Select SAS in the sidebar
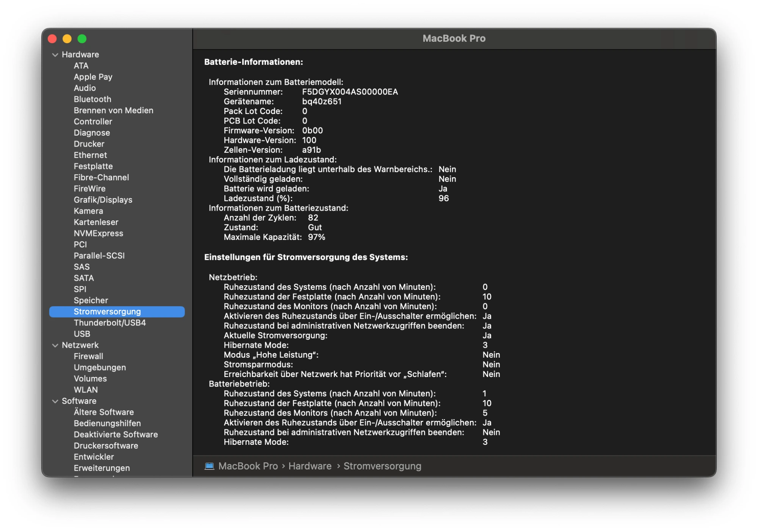 click(81, 267)
